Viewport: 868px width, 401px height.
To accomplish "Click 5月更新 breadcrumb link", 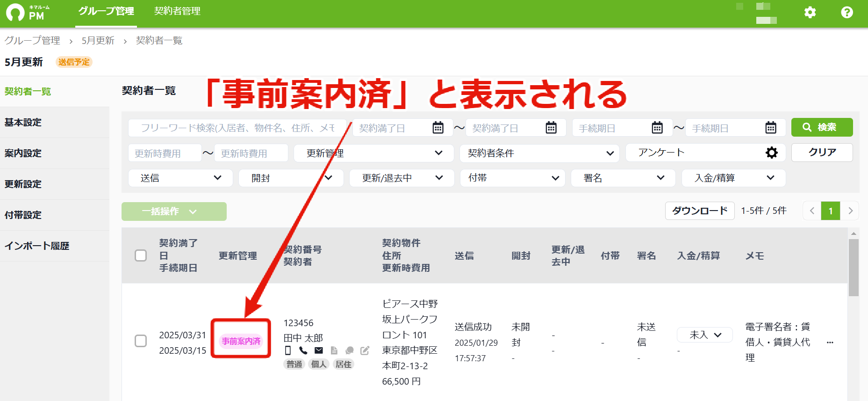I will [98, 41].
